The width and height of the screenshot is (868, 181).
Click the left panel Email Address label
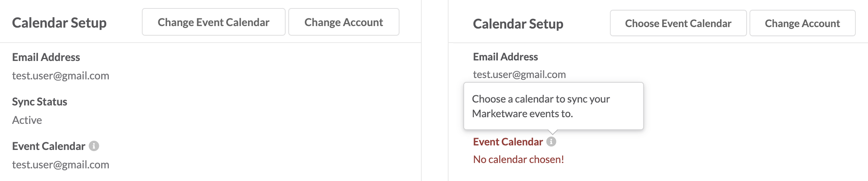pyautogui.click(x=46, y=57)
